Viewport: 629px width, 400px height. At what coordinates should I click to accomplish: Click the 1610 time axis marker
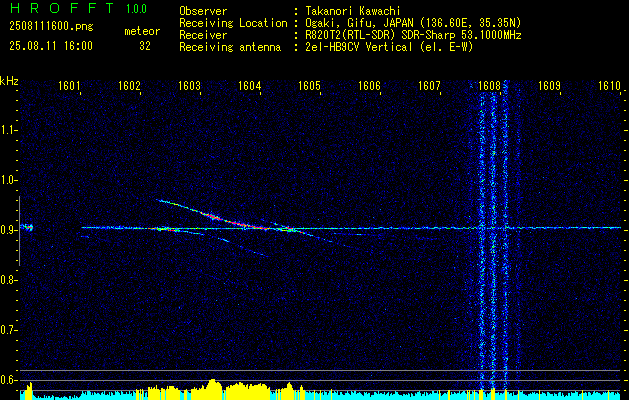tap(609, 85)
